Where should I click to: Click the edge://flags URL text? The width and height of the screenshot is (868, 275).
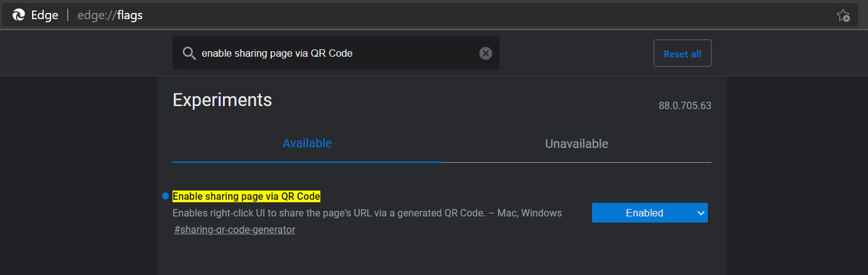pyautogui.click(x=110, y=15)
